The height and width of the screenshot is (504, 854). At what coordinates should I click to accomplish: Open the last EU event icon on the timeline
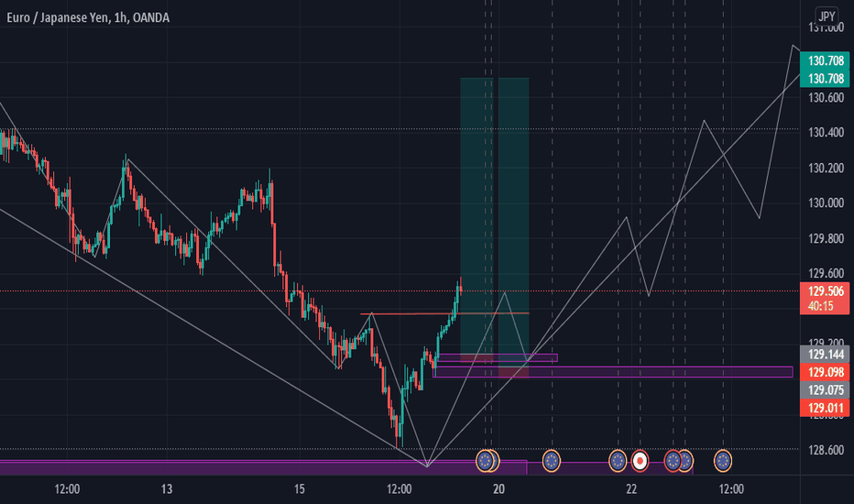(x=723, y=461)
